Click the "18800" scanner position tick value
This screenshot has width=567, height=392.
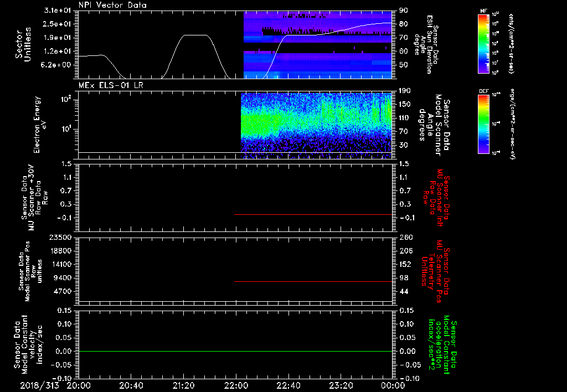60,251
